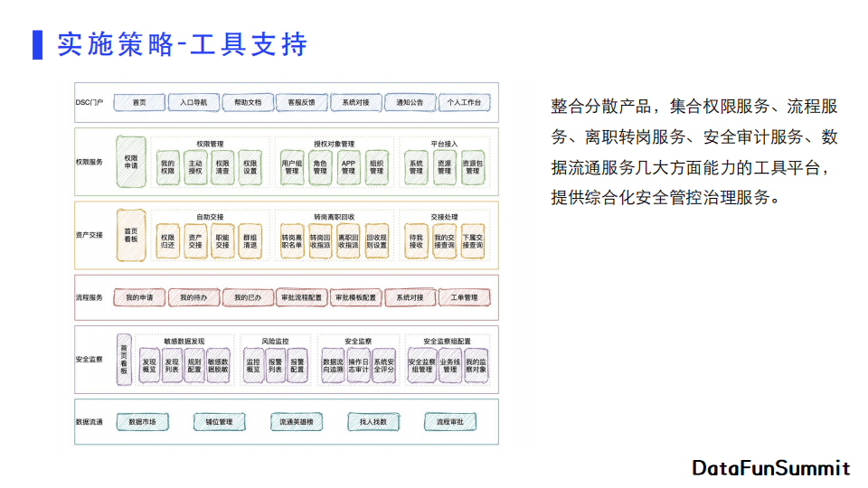The height and width of the screenshot is (488, 868).
Task: Select the 我的监察对象 box
Action: (x=476, y=366)
